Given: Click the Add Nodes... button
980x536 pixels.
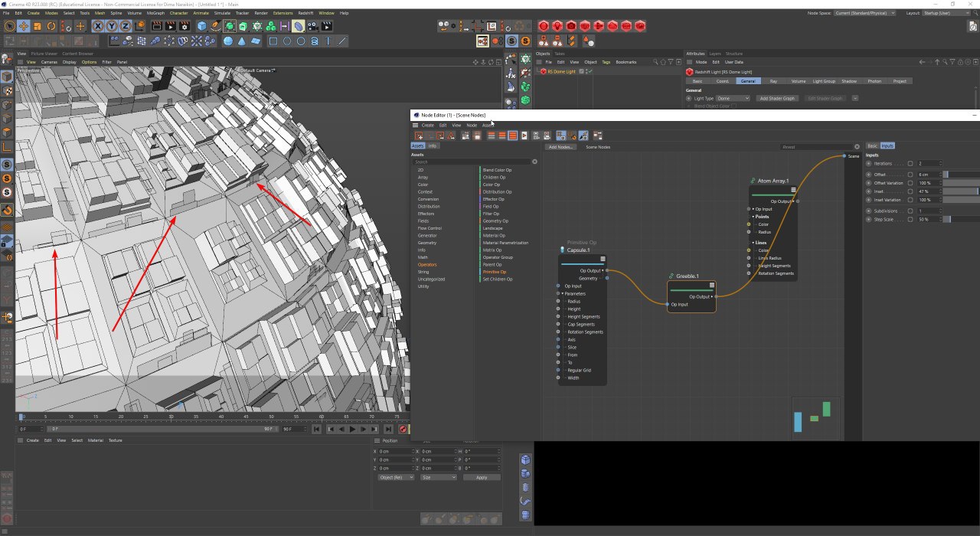Looking at the screenshot, I should [x=560, y=147].
